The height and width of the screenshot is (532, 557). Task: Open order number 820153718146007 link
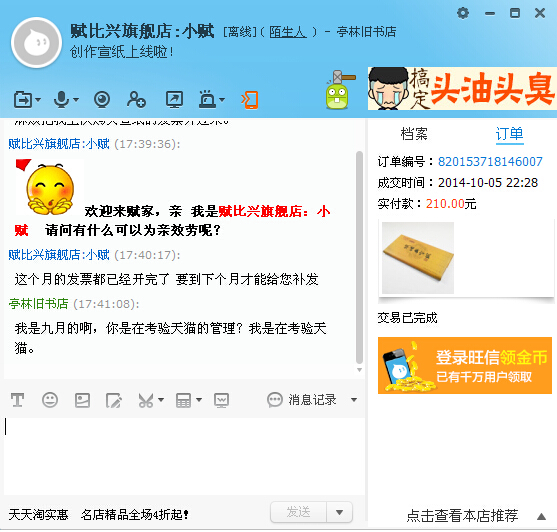[x=490, y=162]
